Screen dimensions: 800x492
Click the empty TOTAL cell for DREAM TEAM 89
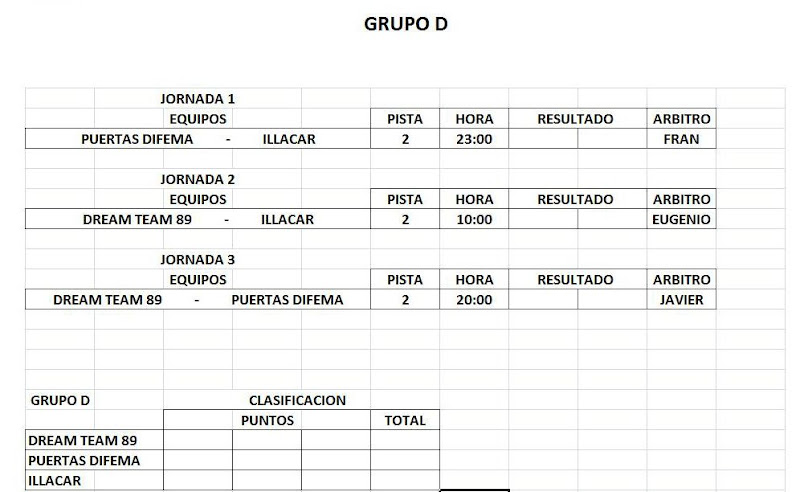click(x=405, y=441)
